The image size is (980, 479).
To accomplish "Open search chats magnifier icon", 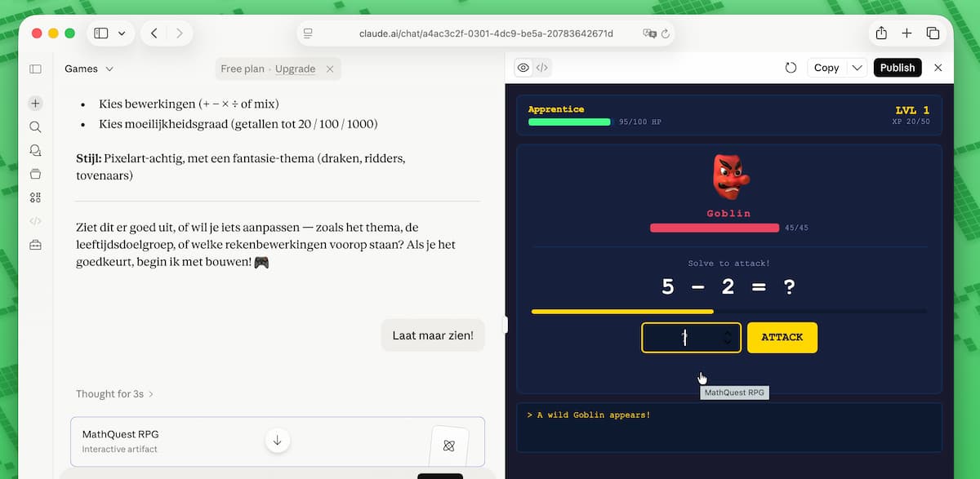I will click(x=35, y=127).
